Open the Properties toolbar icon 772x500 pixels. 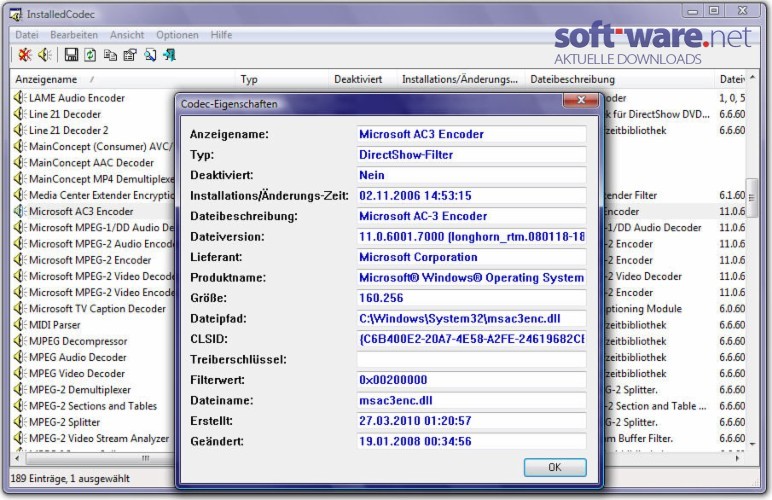pyautogui.click(x=130, y=55)
